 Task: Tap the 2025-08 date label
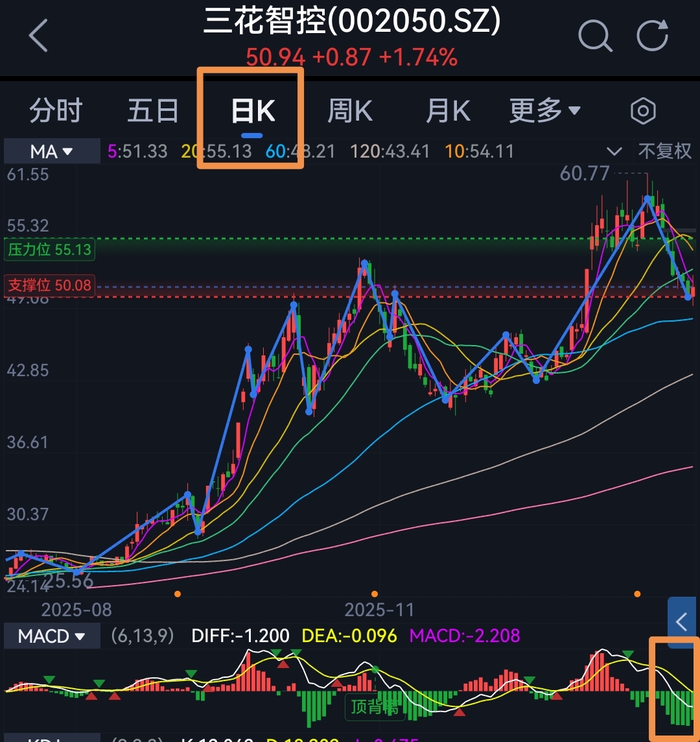pos(76,610)
